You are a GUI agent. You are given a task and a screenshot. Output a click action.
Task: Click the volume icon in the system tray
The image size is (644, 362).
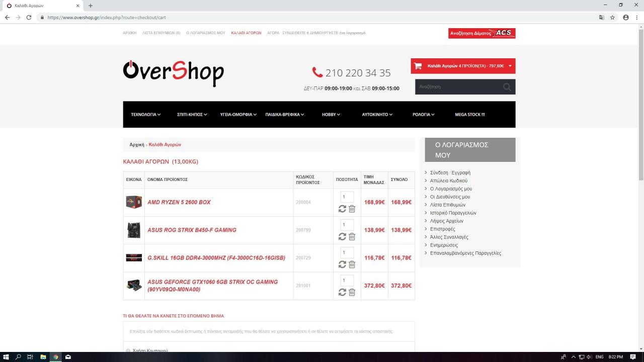(x=589, y=357)
